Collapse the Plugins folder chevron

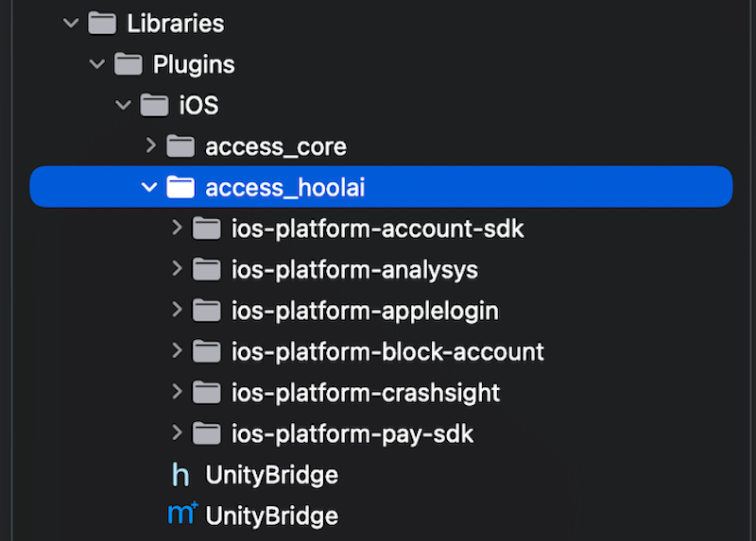(96, 64)
